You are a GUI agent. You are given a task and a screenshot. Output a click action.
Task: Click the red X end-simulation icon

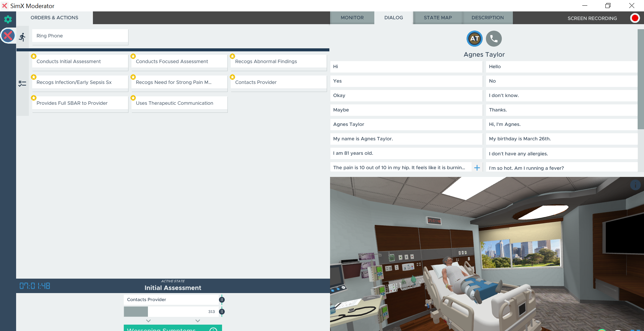8,36
